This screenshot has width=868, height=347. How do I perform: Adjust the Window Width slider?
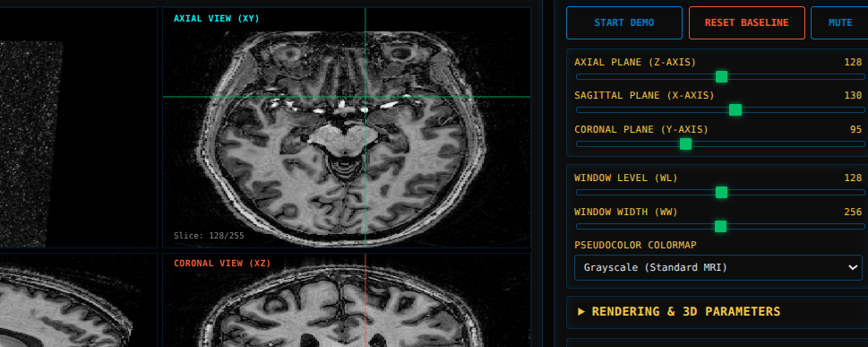[720, 226]
